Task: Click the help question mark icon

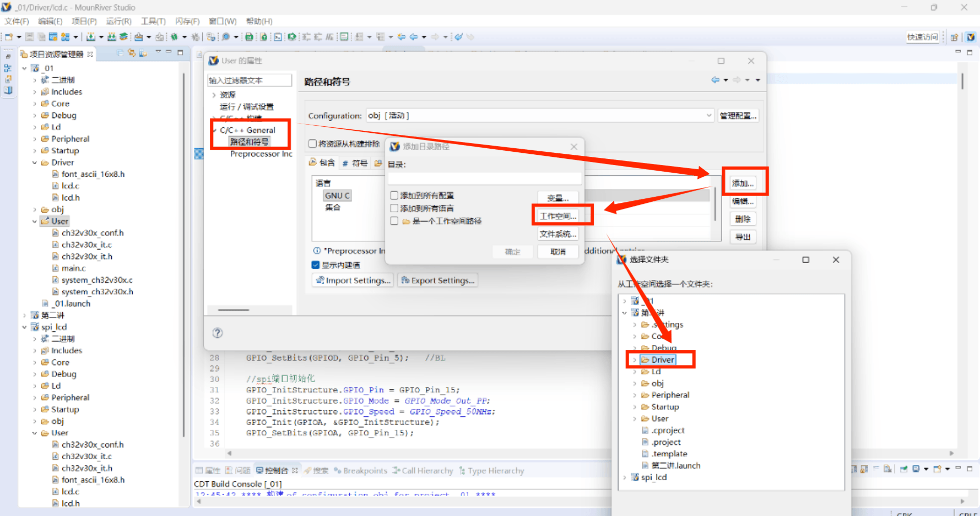Action: (218, 333)
